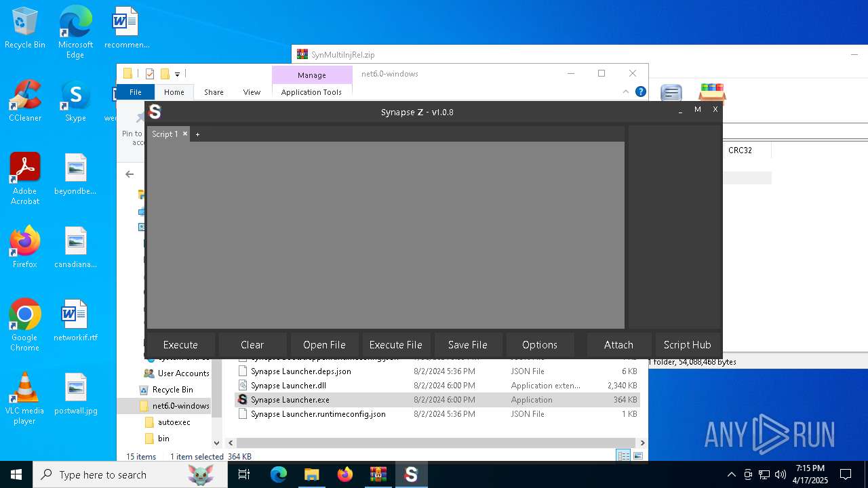
Task: Clear the Synapse Z script editor
Action: pyautogui.click(x=252, y=344)
